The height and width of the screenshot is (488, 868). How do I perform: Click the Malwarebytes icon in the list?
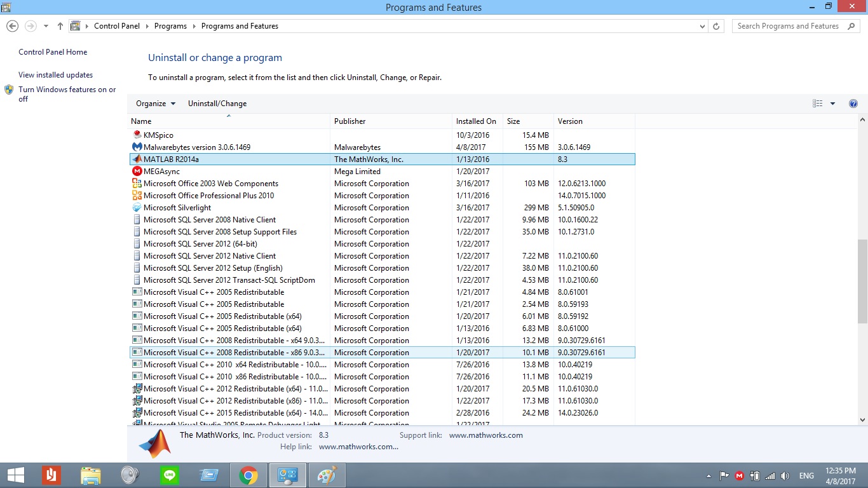137,147
